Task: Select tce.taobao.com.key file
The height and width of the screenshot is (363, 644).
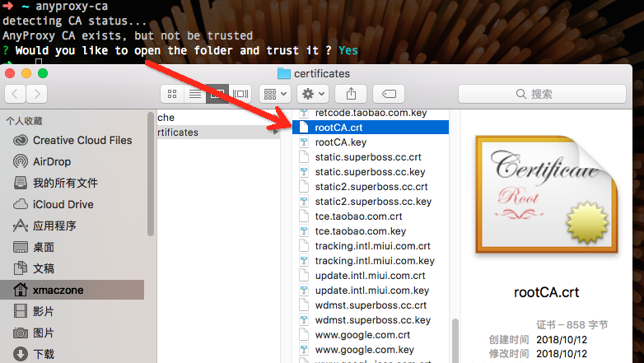Action: point(371,230)
